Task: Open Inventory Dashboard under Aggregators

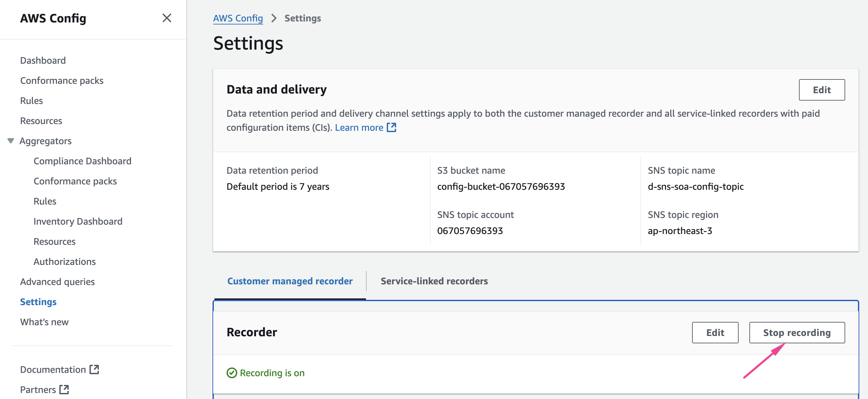Action: pyautogui.click(x=78, y=221)
